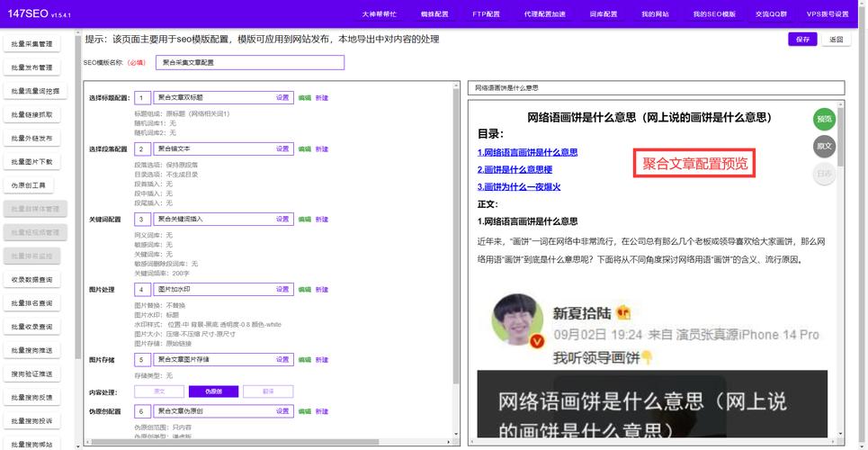Click 编辑 next to 图片存储
Screen dimensions: 868x450
[x=304, y=360]
